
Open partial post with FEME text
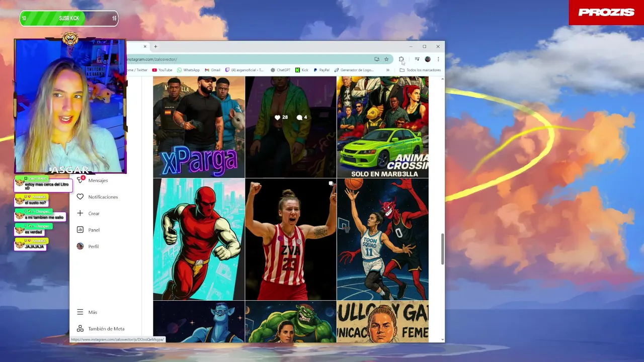pyautogui.click(x=383, y=322)
